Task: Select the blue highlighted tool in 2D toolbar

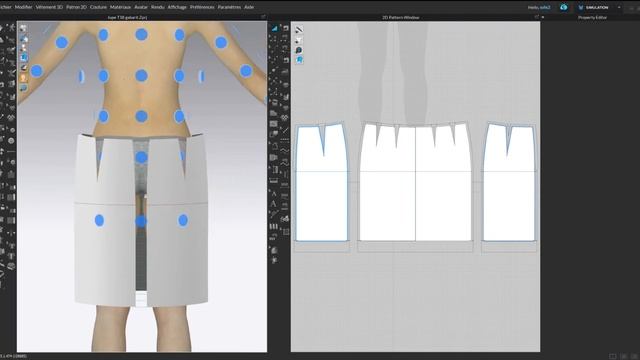Action: [274, 28]
